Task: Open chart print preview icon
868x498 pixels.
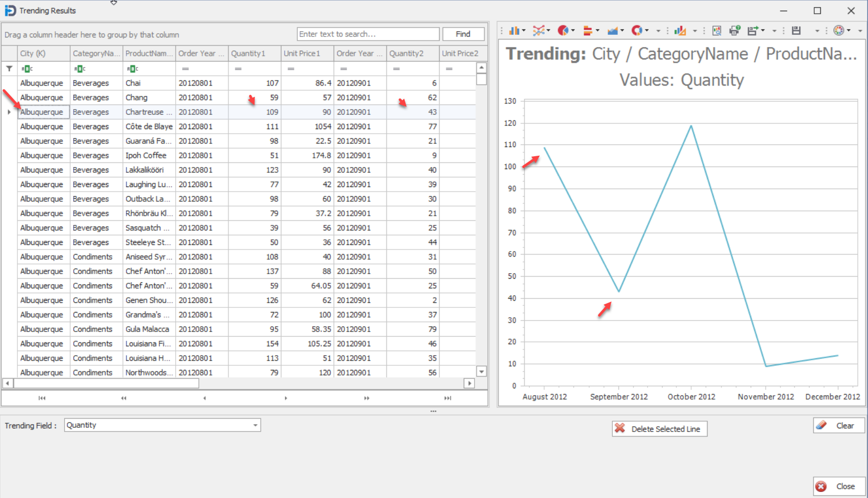Action: 717,31
